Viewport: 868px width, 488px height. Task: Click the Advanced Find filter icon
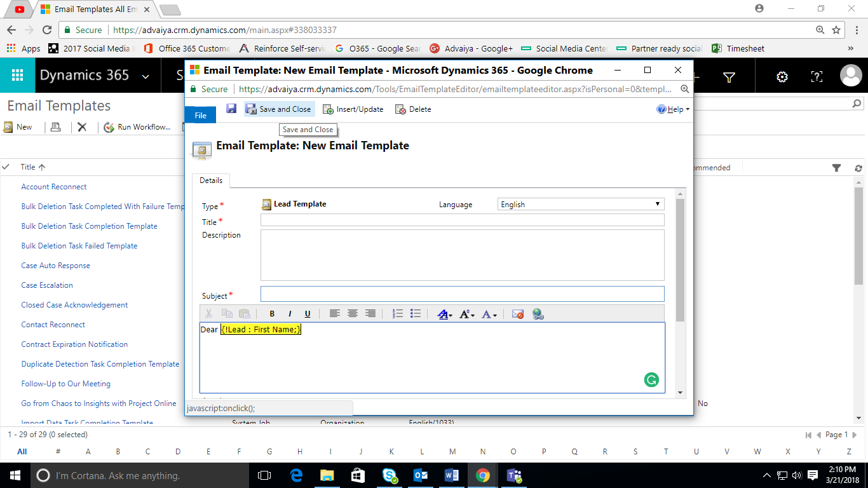point(729,77)
